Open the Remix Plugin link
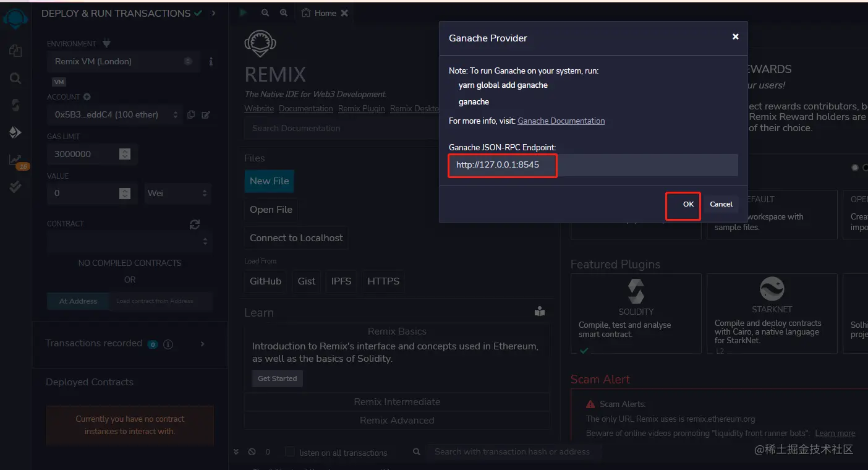Screen dimensions: 868x470 362,109
